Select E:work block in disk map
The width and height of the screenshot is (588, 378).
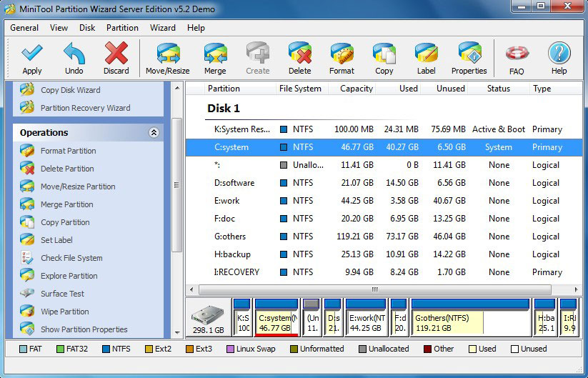[x=366, y=317]
